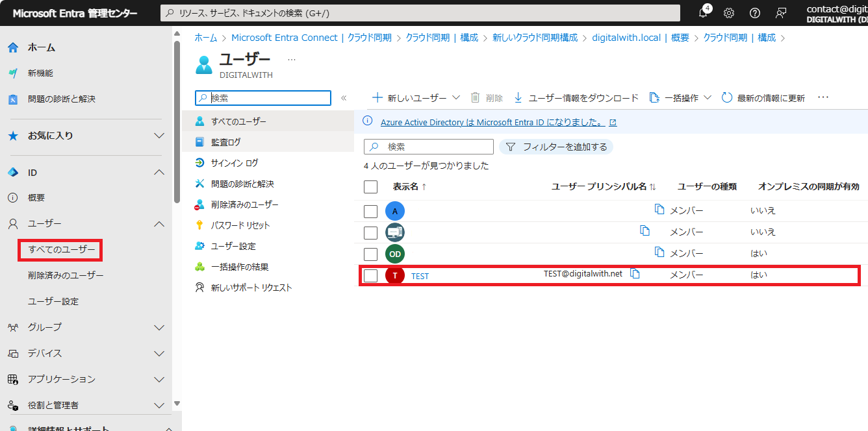
Task: Check the checkbox next to the OD user
Action: coord(371,253)
